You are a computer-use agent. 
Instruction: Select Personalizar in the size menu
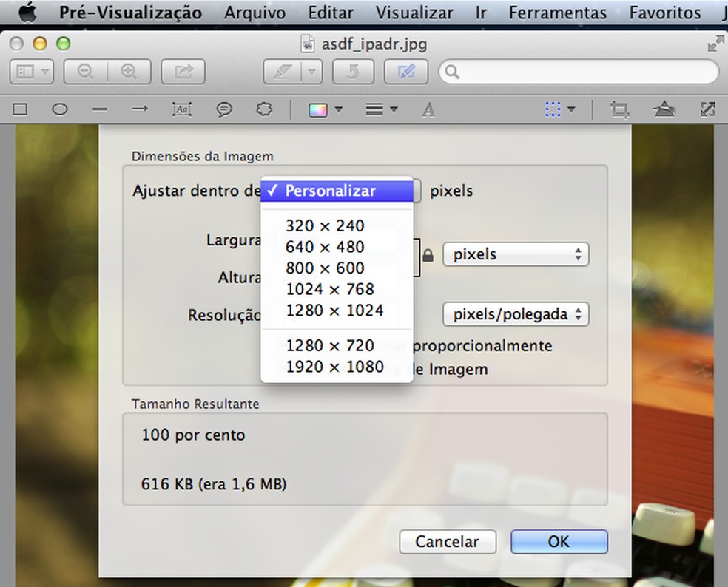point(337,191)
